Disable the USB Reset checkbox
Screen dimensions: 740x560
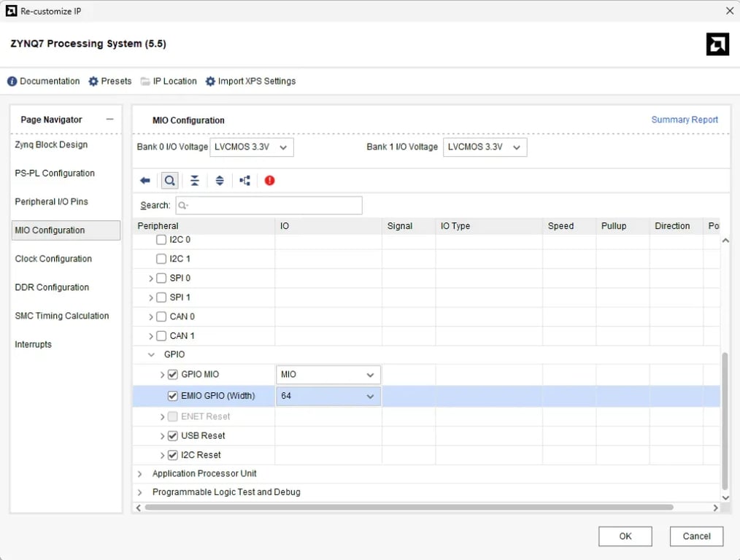[x=173, y=435]
